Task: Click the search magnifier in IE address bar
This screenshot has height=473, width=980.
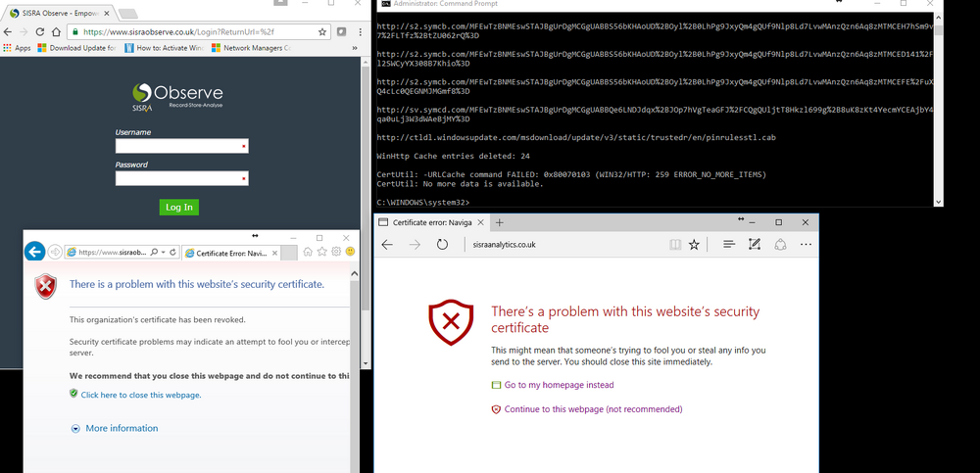Action: click(155, 253)
